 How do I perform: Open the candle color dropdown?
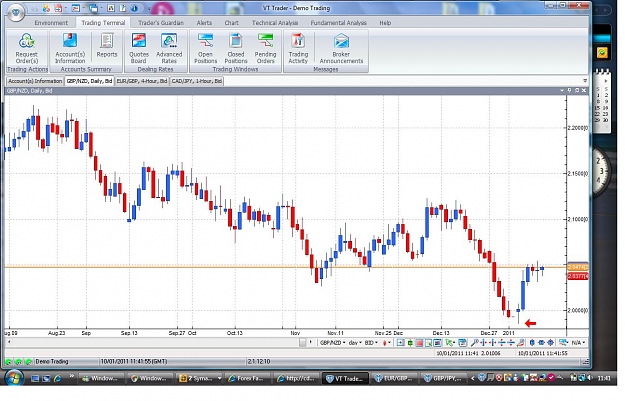387,343
